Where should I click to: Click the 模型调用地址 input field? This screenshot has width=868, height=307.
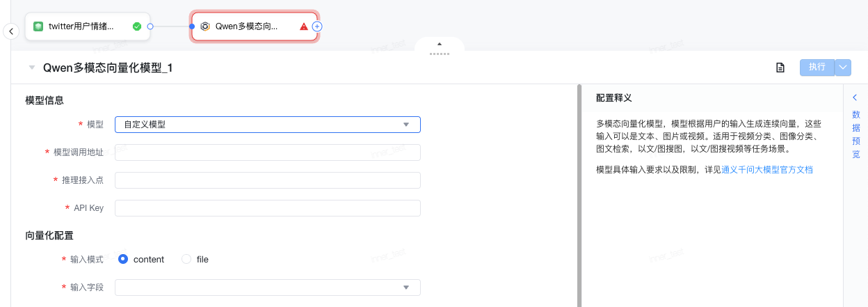(x=267, y=152)
